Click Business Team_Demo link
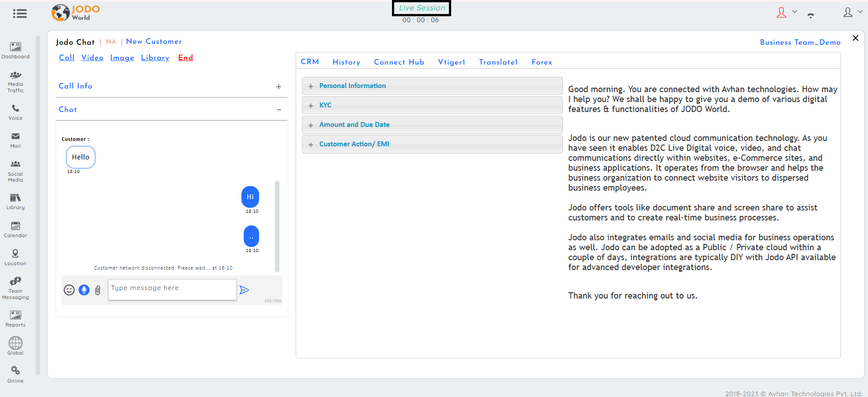Screen dimensions: 868x397 tap(800, 42)
